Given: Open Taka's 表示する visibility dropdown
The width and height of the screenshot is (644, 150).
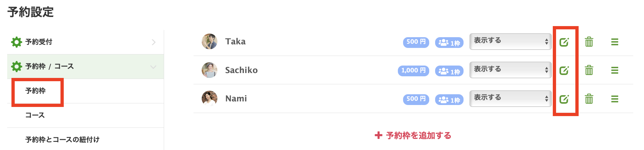Looking at the screenshot, I should click(510, 41).
